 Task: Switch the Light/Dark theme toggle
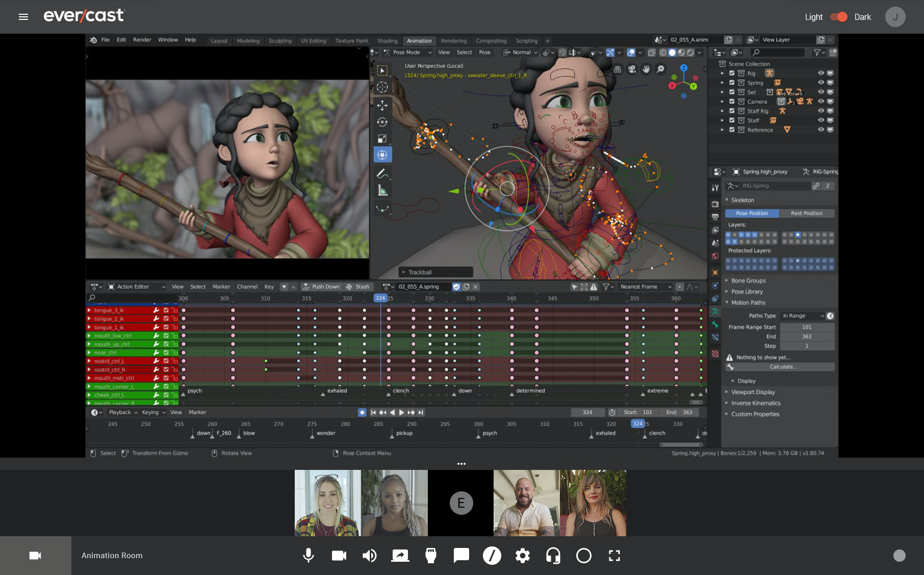[838, 17]
